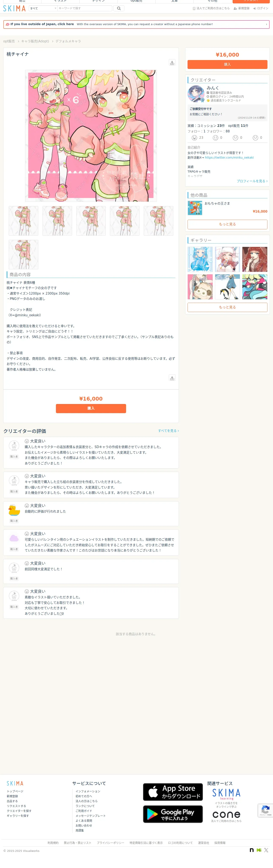The width and height of the screenshot is (273, 868).
Task: Open the blue-haired girl gallery thumbnail
Action: [x=200, y=259]
